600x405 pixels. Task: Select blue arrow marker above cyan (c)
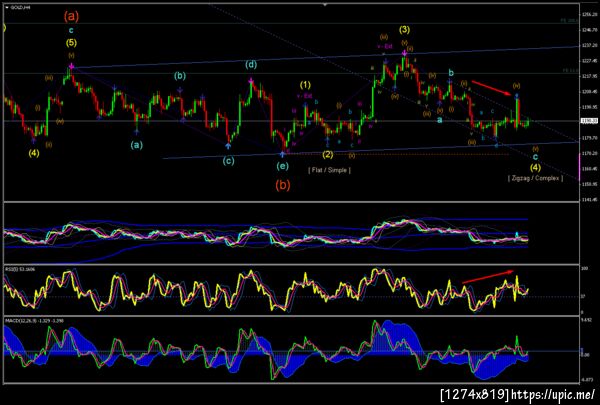pyautogui.click(x=228, y=145)
